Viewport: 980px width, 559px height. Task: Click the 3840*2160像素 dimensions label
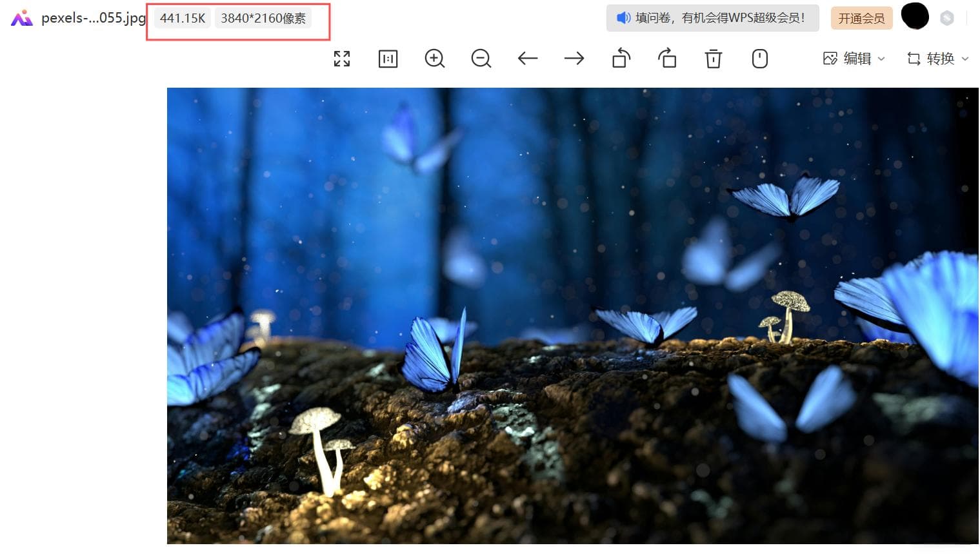coord(263,18)
